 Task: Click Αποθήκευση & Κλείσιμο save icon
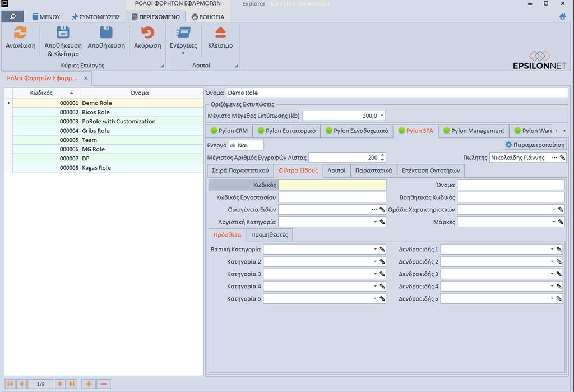(63, 33)
